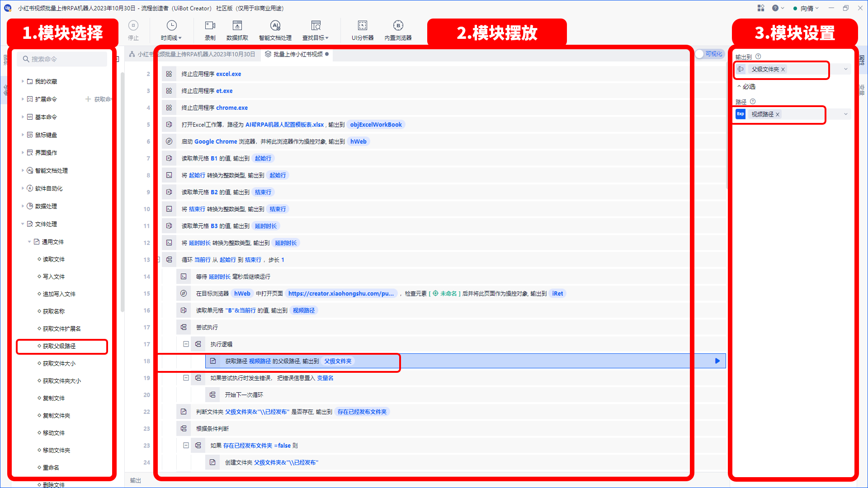Click the help question mark icon in title bar
The width and height of the screenshot is (868, 488).
tap(775, 8)
